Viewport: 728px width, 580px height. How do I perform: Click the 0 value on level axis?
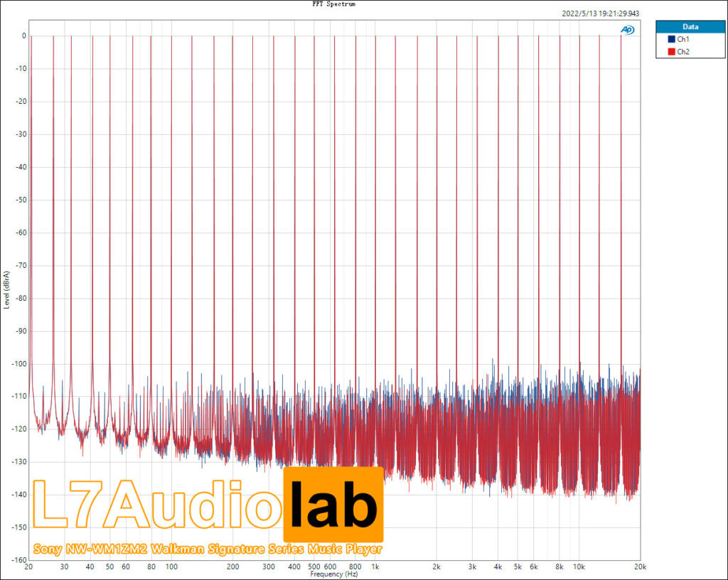pyautogui.click(x=23, y=36)
